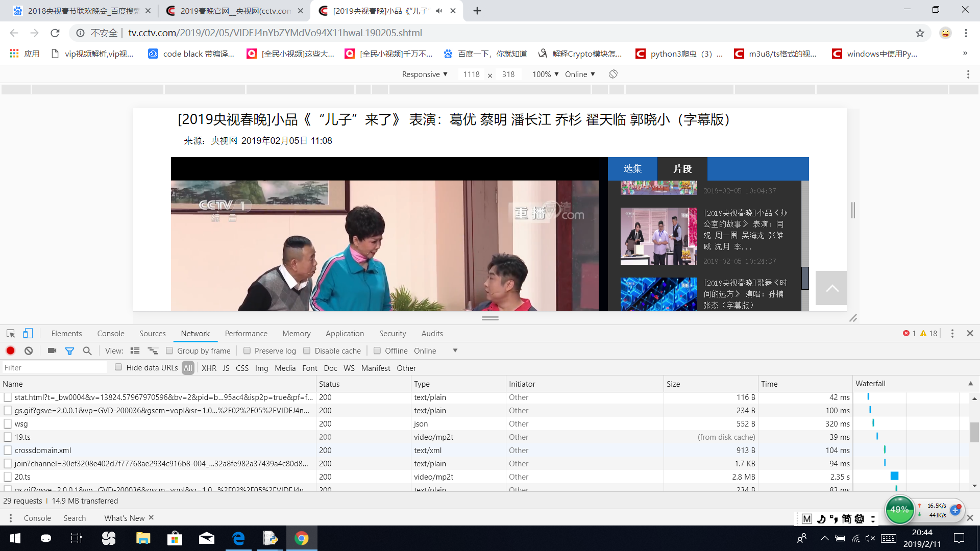The image size is (980, 551).
Task: Select the wsg request row checkbox
Action: [x=8, y=424]
